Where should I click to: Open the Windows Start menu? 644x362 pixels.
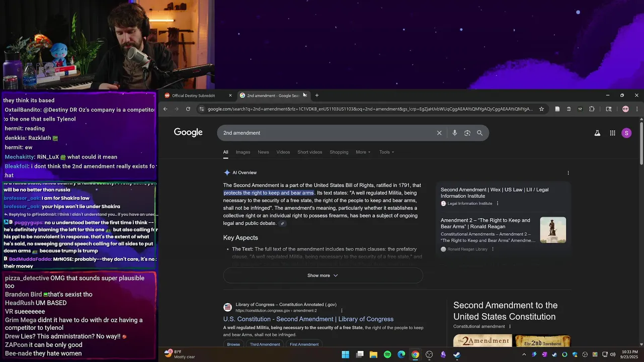(x=346, y=354)
